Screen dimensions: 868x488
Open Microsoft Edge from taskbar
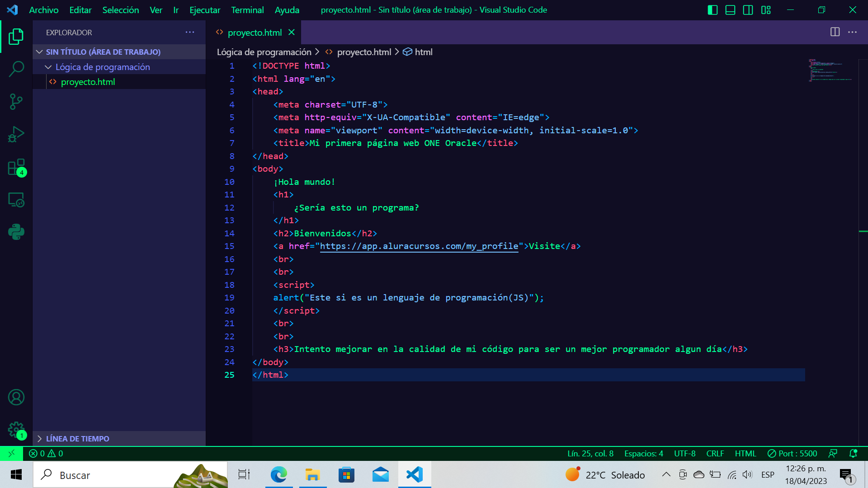(x=279, y=475)
